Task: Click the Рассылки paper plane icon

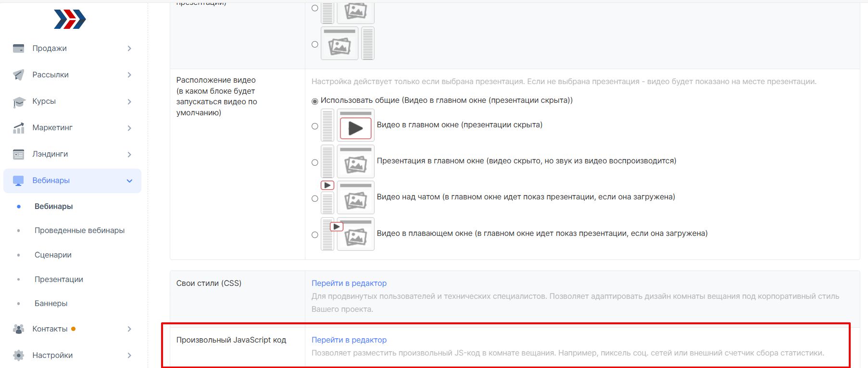Action: point(18,74)
